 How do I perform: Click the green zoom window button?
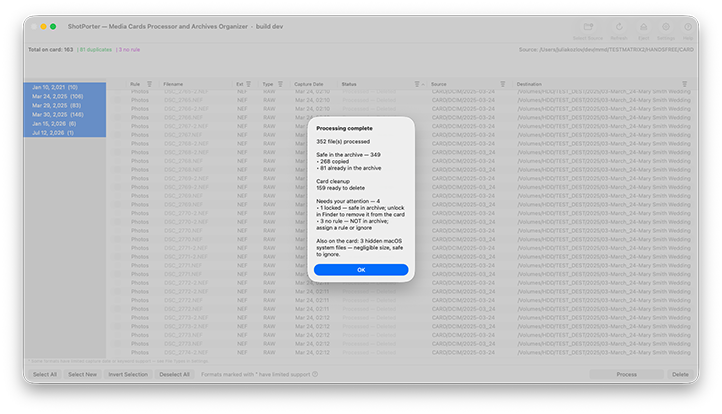(53, 27)
